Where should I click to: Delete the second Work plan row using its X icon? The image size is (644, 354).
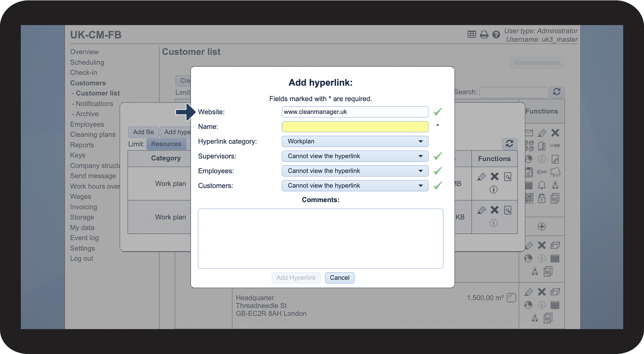point(495,210)
